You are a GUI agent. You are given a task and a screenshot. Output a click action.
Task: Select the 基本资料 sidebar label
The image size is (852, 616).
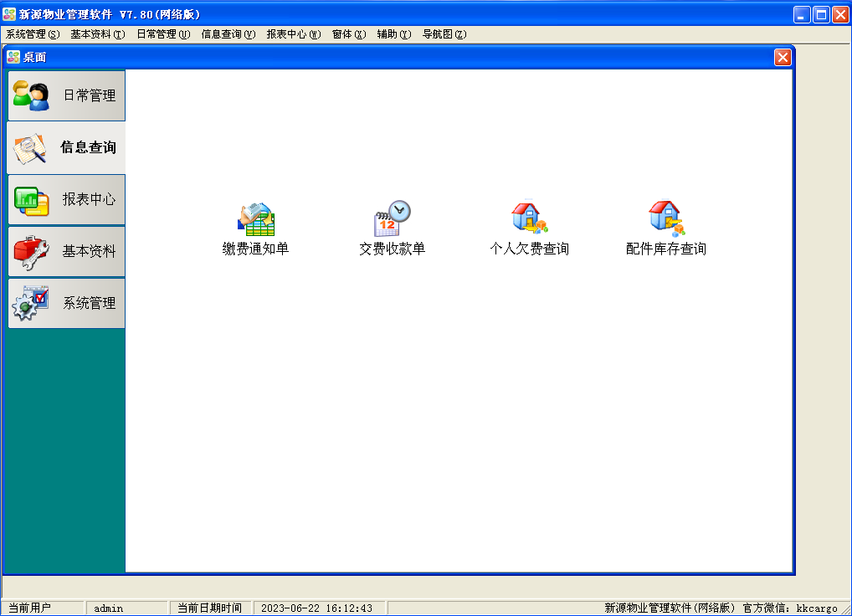[89, 251]
